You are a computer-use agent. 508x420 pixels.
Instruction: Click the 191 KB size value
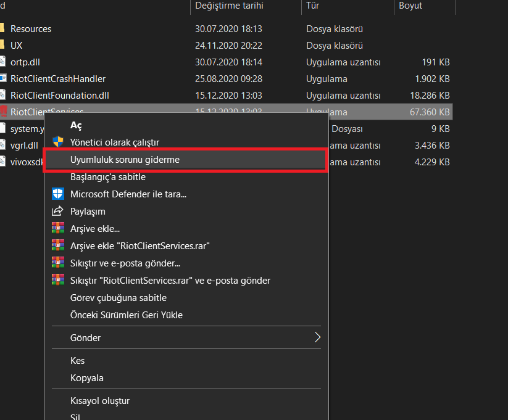pos(435,62)
